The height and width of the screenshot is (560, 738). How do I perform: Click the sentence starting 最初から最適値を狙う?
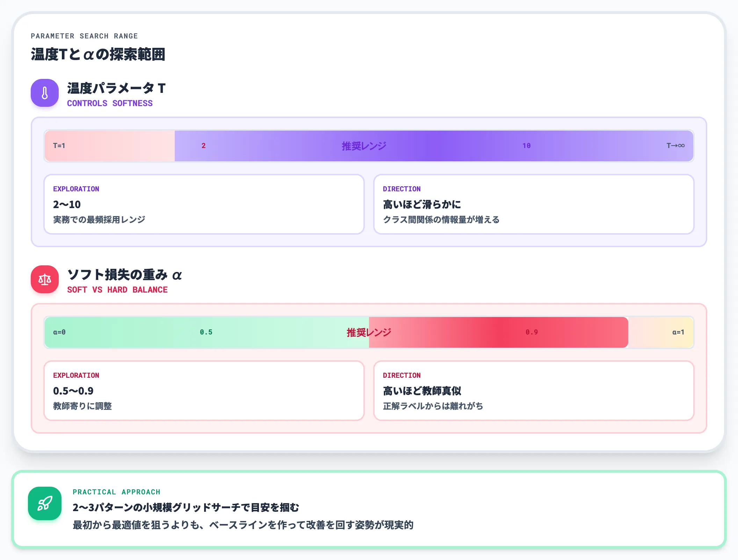[x=243, y=525]
